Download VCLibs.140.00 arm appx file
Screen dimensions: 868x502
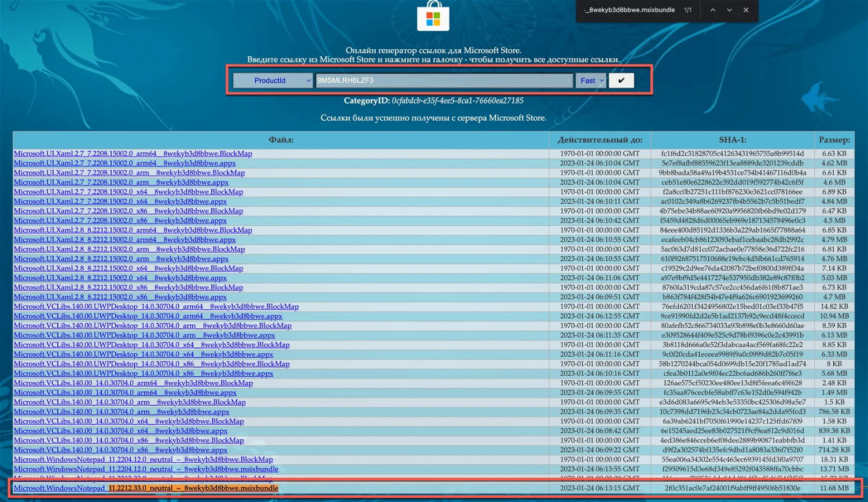[x=121, y=412]
